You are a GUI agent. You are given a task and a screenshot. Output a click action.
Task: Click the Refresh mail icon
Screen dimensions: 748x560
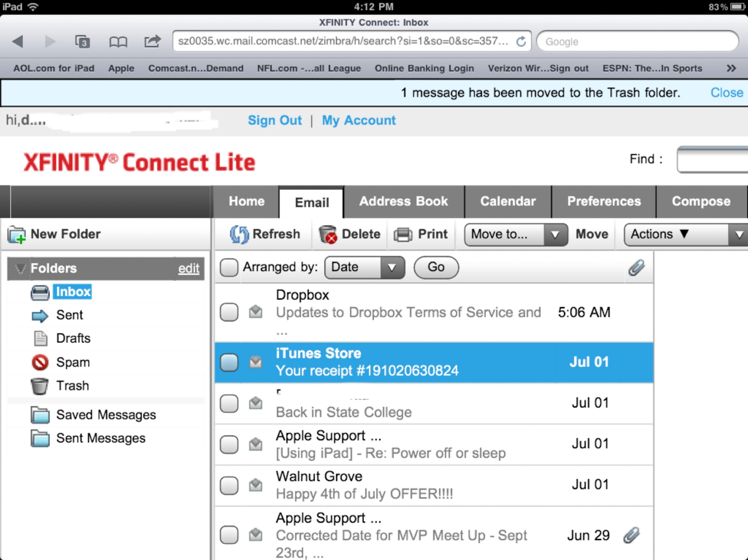pyautogui.click(x=239, y=234)
